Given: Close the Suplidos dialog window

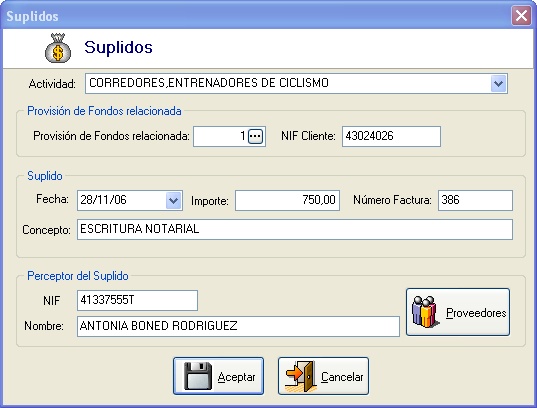Looking at the screenshot, I should click(521, 15).
